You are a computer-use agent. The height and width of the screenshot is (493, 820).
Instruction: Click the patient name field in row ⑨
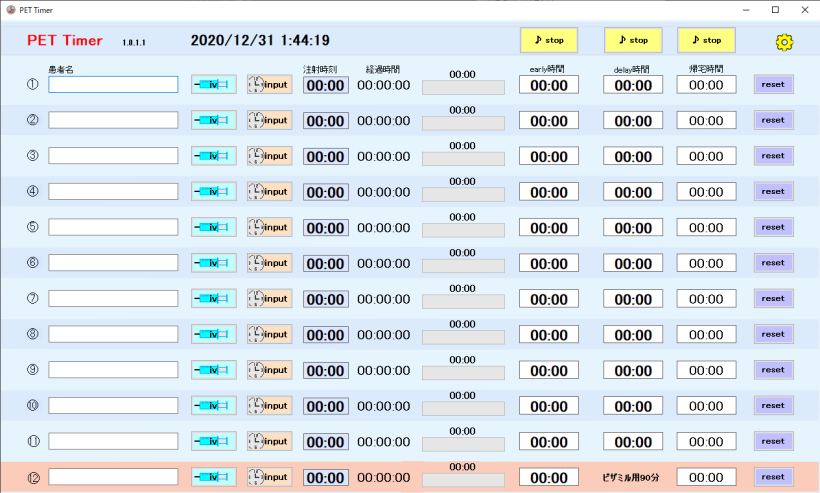point(113,370)
